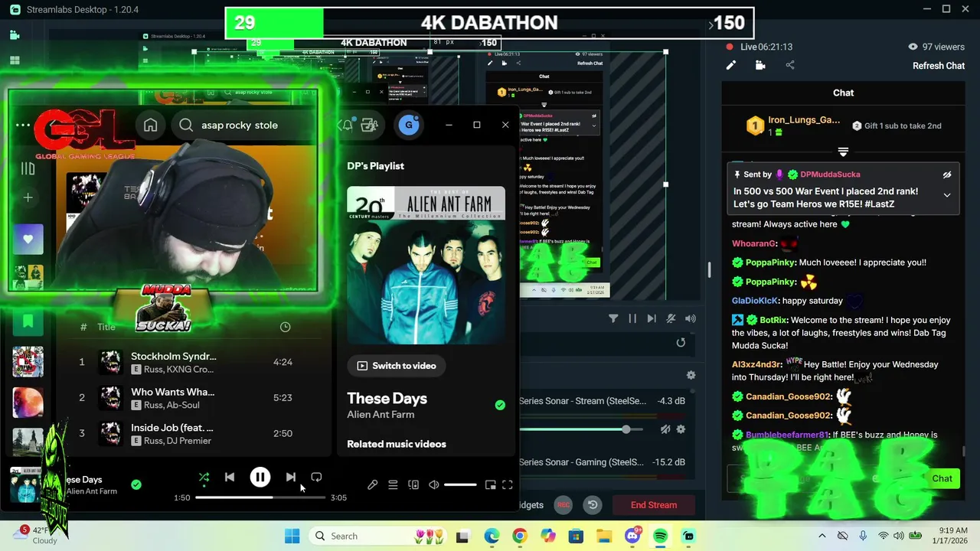980x551 pixels.
Task: Toggle saved check in Now Playing panel
Action: pos(500,405)
